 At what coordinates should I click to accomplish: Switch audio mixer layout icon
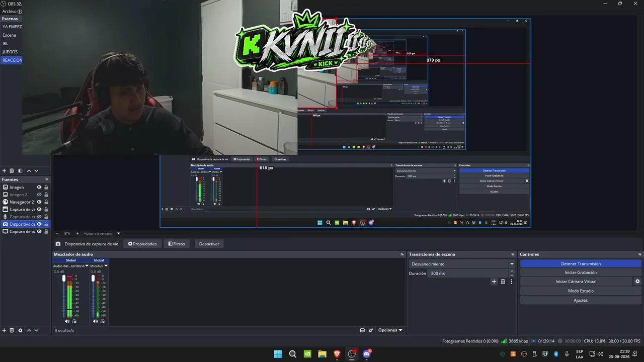coord(362,330)
